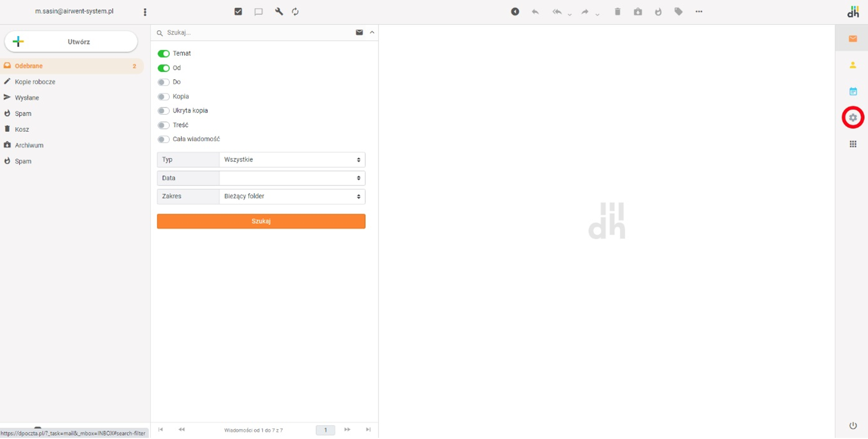
Task: Open the Wysłane folder
Action: click(x=27, y=98)
